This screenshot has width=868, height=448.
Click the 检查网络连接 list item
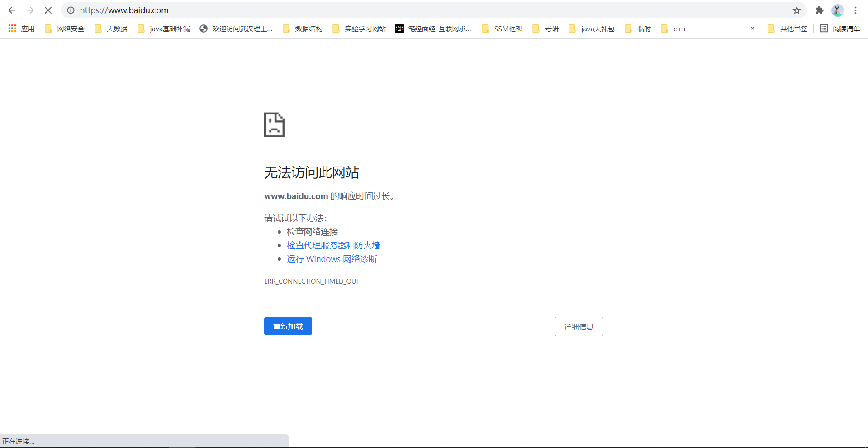pos(313,232)
